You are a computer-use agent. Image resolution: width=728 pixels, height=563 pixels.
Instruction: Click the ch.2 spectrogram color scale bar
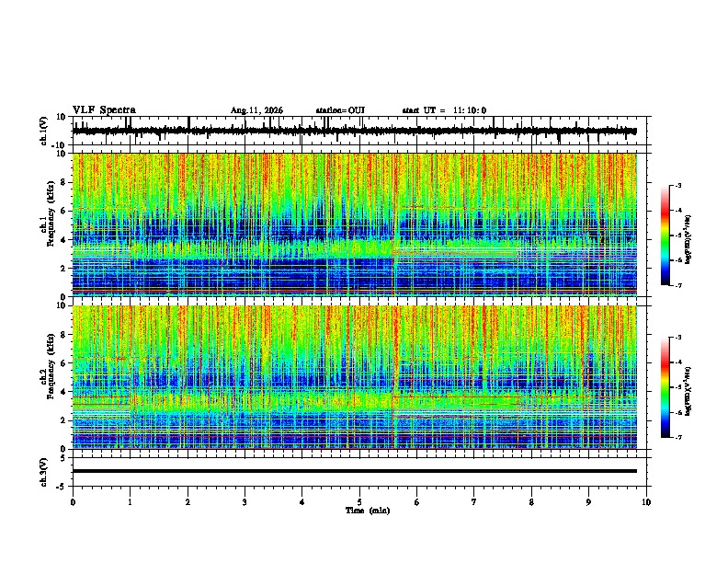pos(665,387)
